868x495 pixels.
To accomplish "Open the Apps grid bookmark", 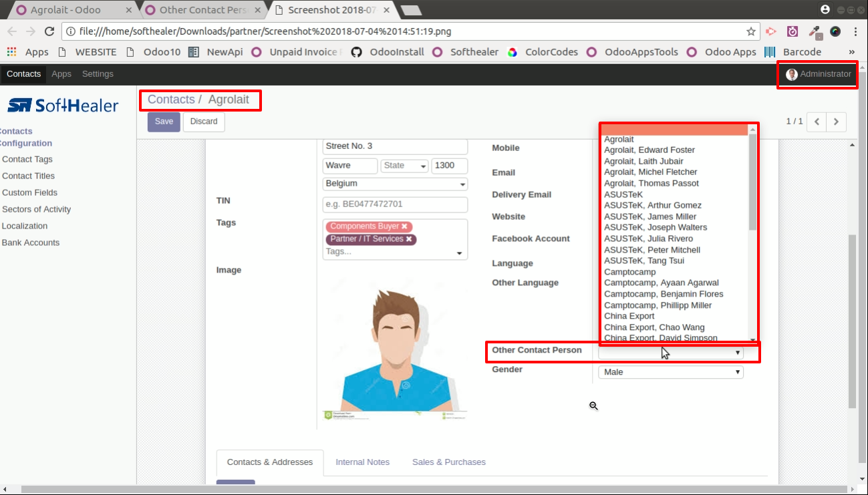I will click(x=27, y=51).
